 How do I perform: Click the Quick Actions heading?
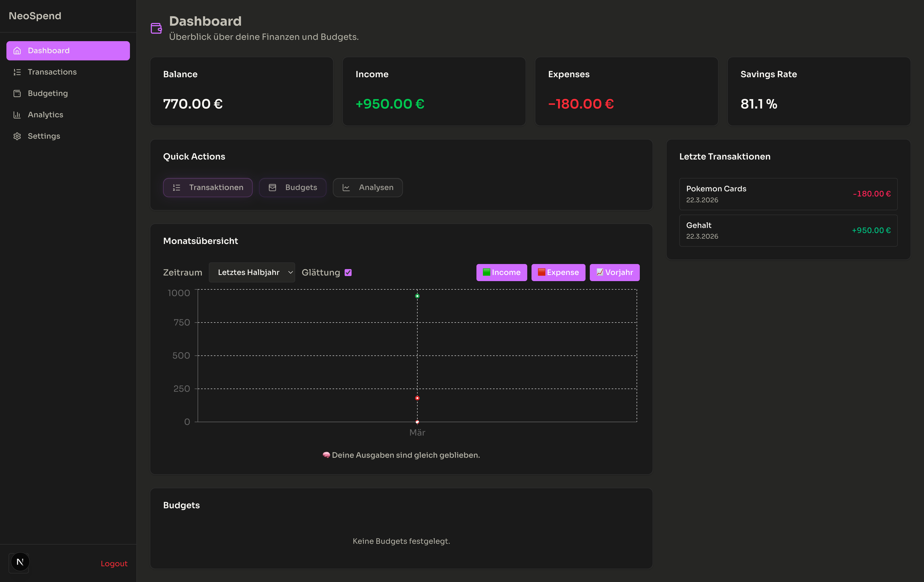(x=194, y=156)
